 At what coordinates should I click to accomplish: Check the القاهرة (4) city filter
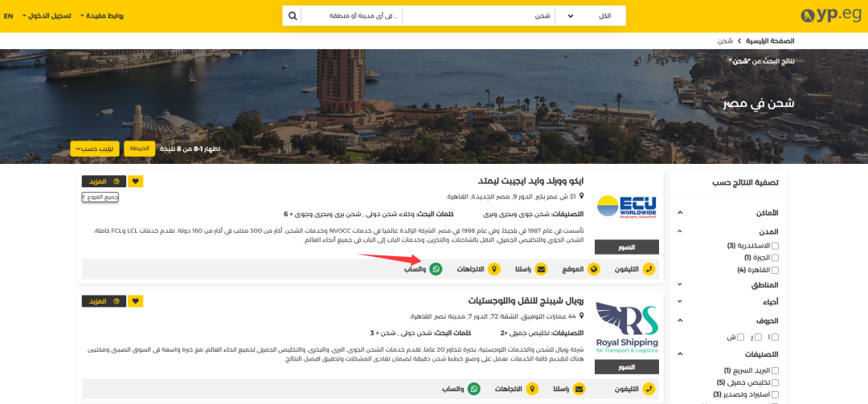[775, 270]
